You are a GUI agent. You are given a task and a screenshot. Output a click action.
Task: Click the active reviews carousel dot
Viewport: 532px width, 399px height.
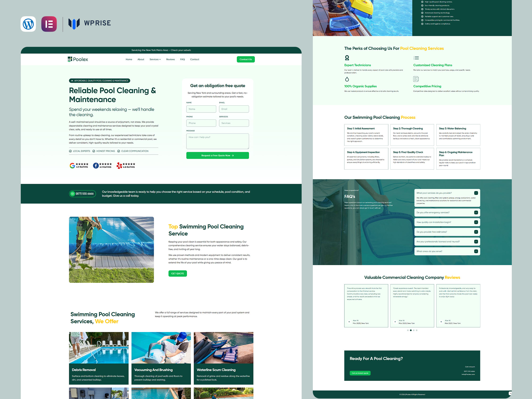(x=411, y=330)
